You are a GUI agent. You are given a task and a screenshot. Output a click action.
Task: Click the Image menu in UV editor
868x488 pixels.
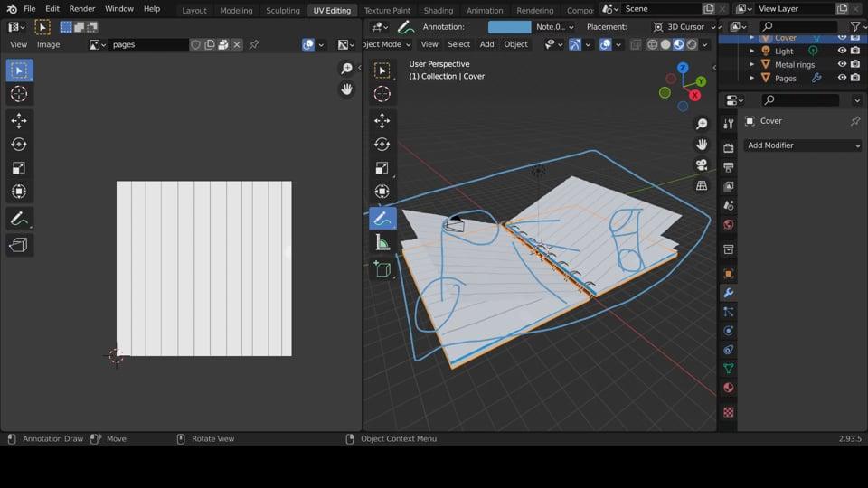point(48,44)
